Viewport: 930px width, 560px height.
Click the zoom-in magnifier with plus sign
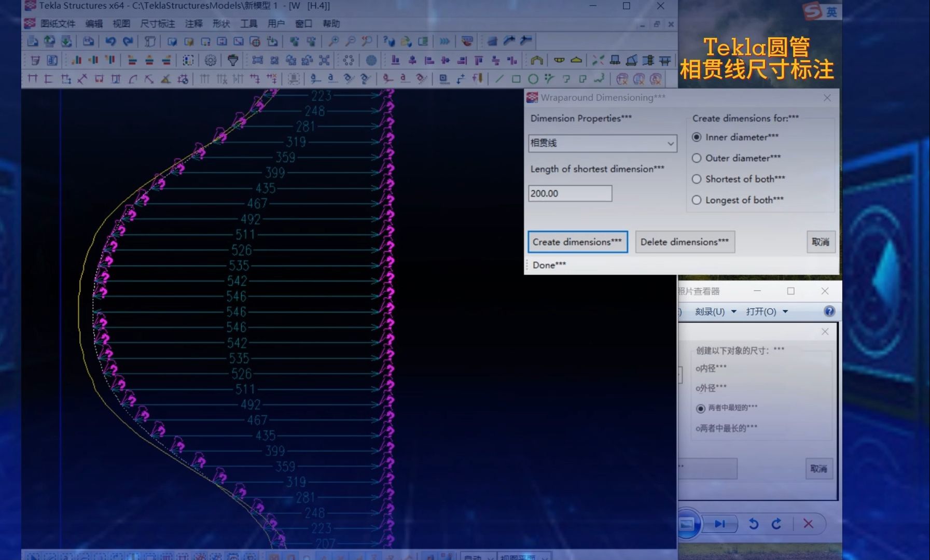(x=334, y=41)
